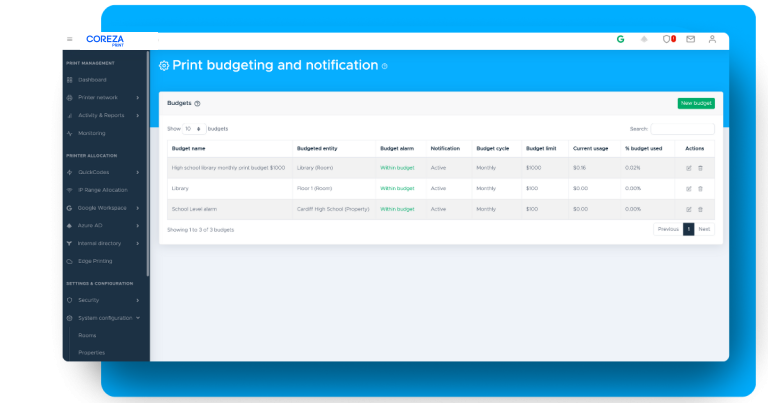Open Dashboard in the sidebar
768x403 pixels.
tap(92, 80)
